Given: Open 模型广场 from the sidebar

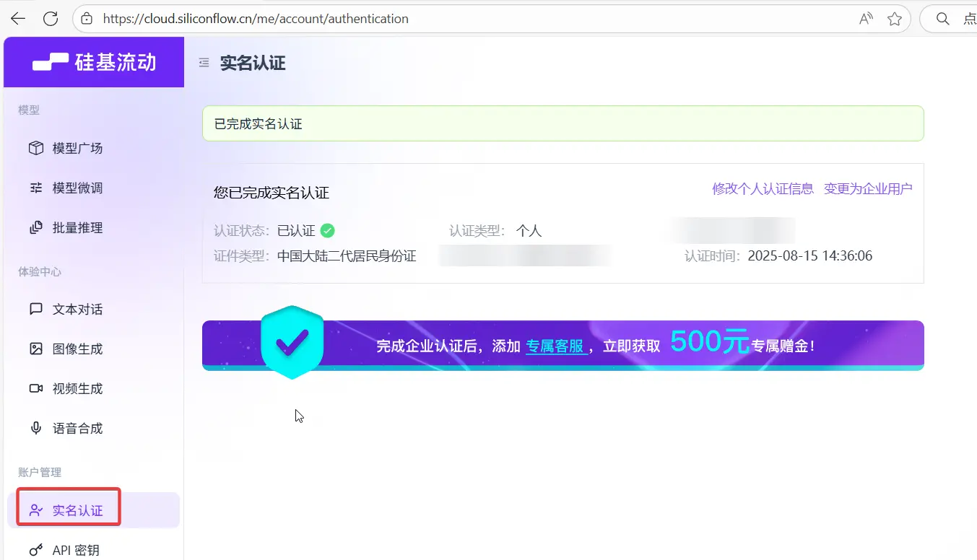Looking at the screenshot, I should 77,148.
